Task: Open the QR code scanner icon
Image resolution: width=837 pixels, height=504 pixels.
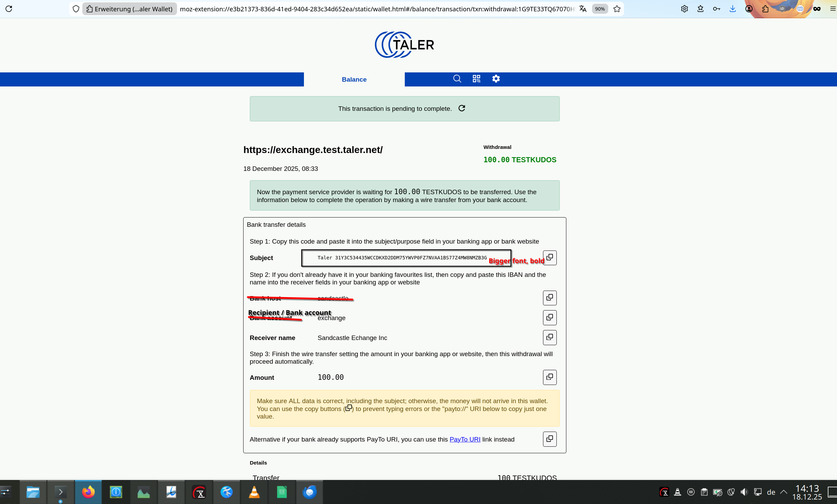Action: (x=476, y=79)
